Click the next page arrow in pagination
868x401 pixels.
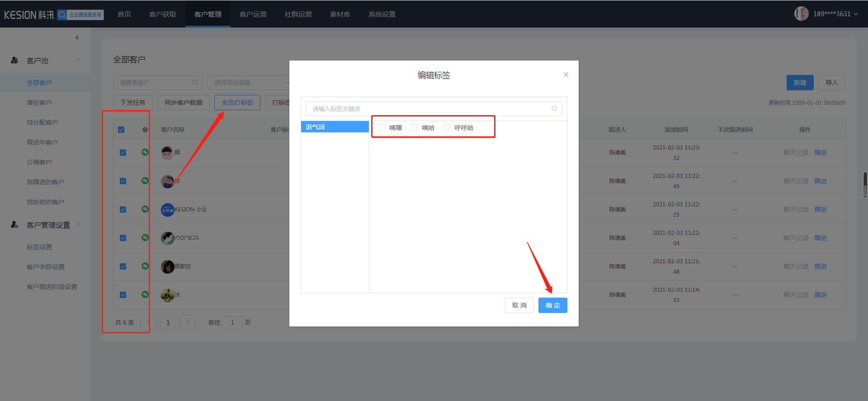click(x=187, y=322)
